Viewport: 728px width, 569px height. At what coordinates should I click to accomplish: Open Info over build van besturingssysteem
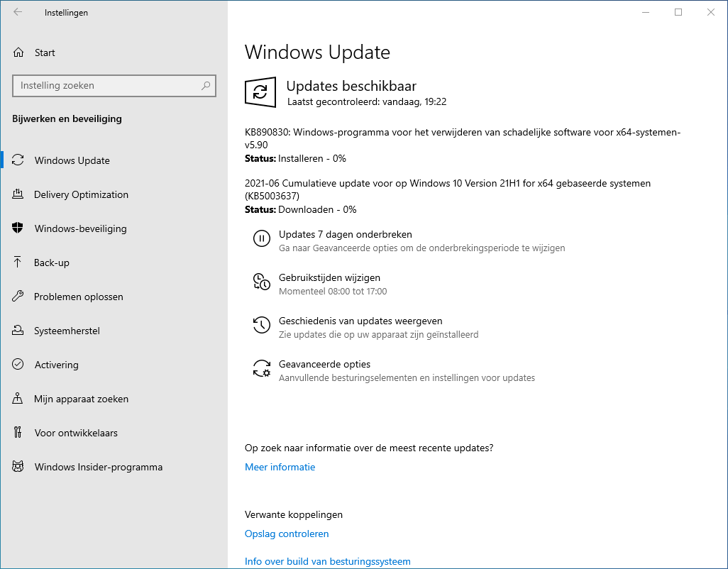pos(327,561)
